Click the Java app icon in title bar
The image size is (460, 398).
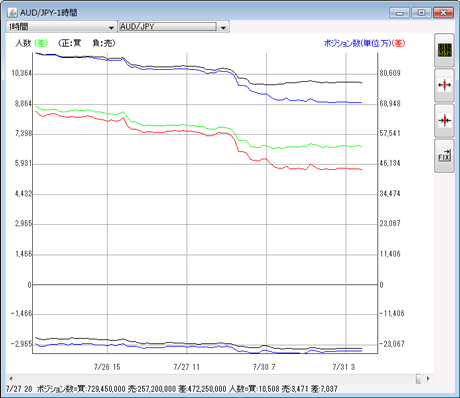[x=12, y=13]
